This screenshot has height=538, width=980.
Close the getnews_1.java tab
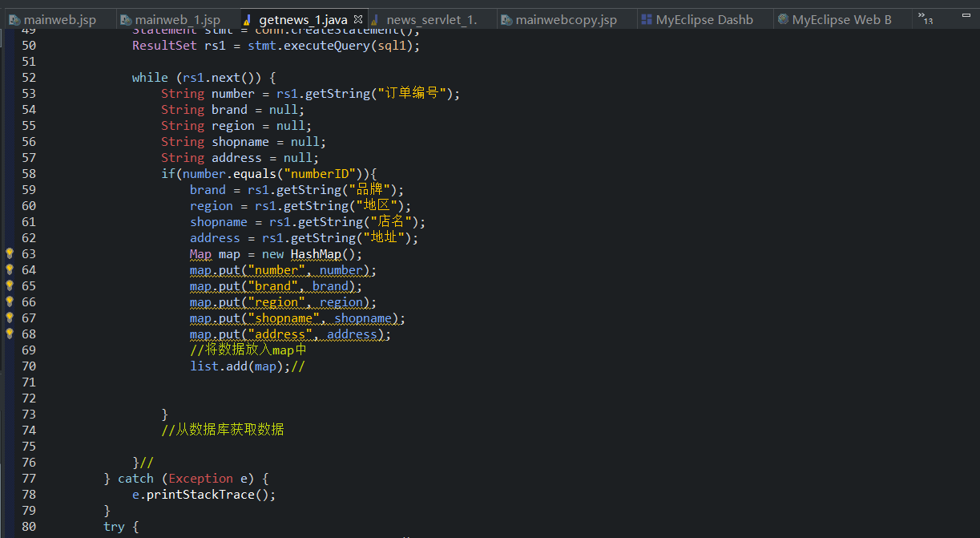click(x=357, y=19)
